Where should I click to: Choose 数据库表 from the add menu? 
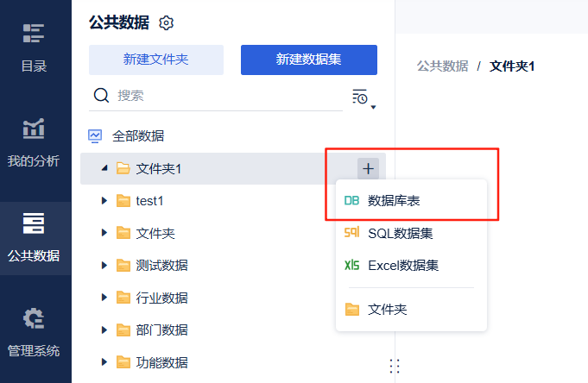point(394,200)
